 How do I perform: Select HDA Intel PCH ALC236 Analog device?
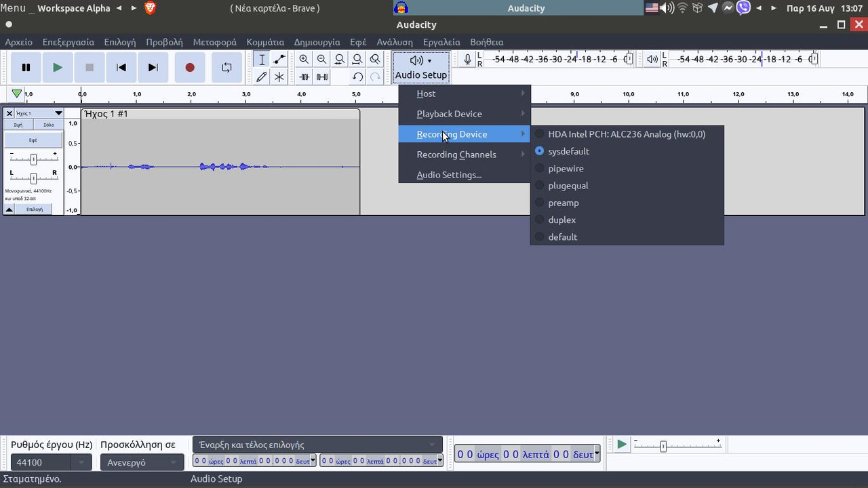(x=627, y=134)
